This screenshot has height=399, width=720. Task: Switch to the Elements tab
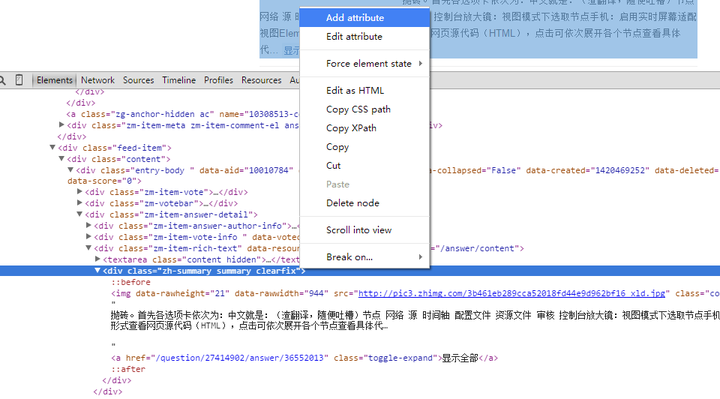55,80
